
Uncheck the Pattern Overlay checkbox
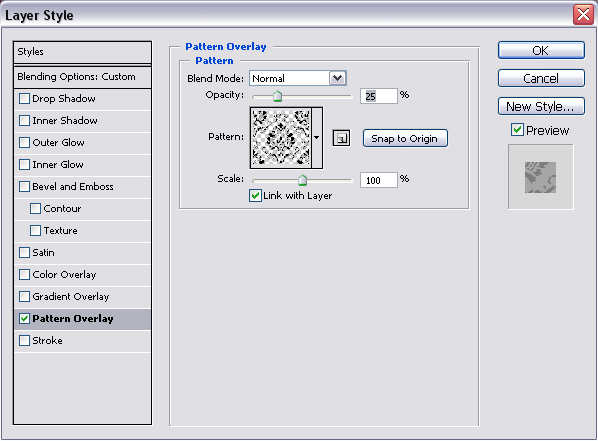pyautogui.click(x=24, y=319)
